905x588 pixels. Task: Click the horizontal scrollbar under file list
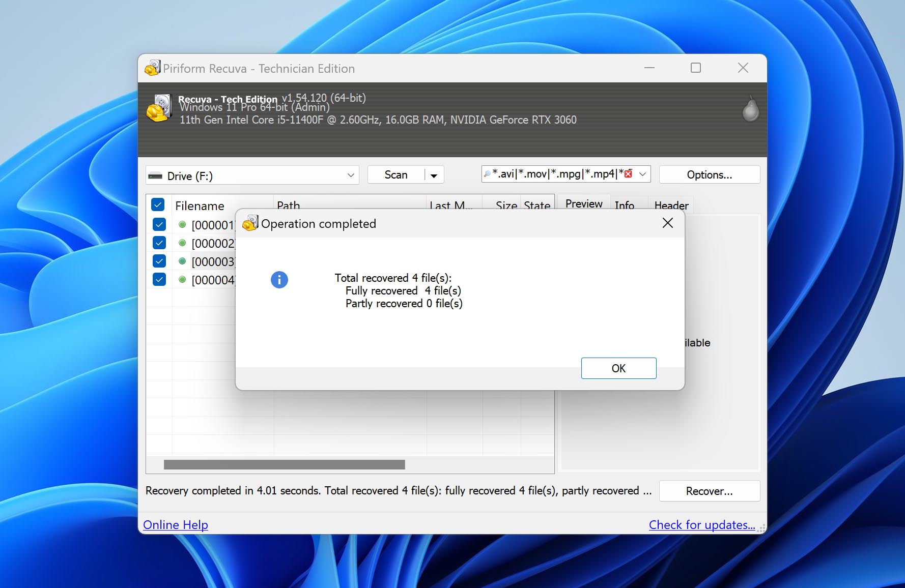(x=284, y=464)
